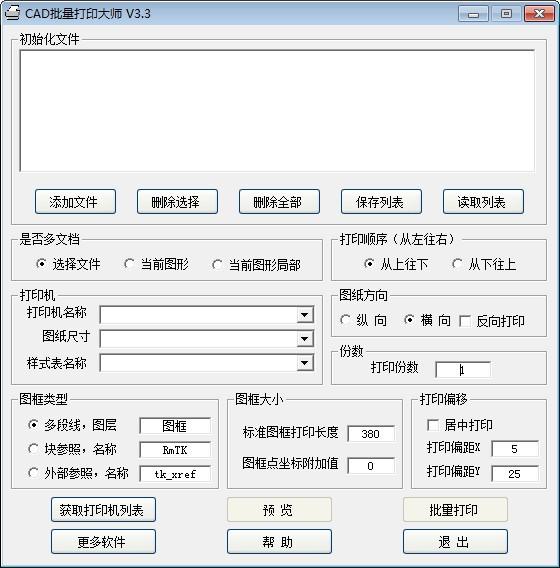This screenshot has width=560, height=568.
Task: Click the 读取列表 button
Action: pyautogui.click(x=483, y=201)
